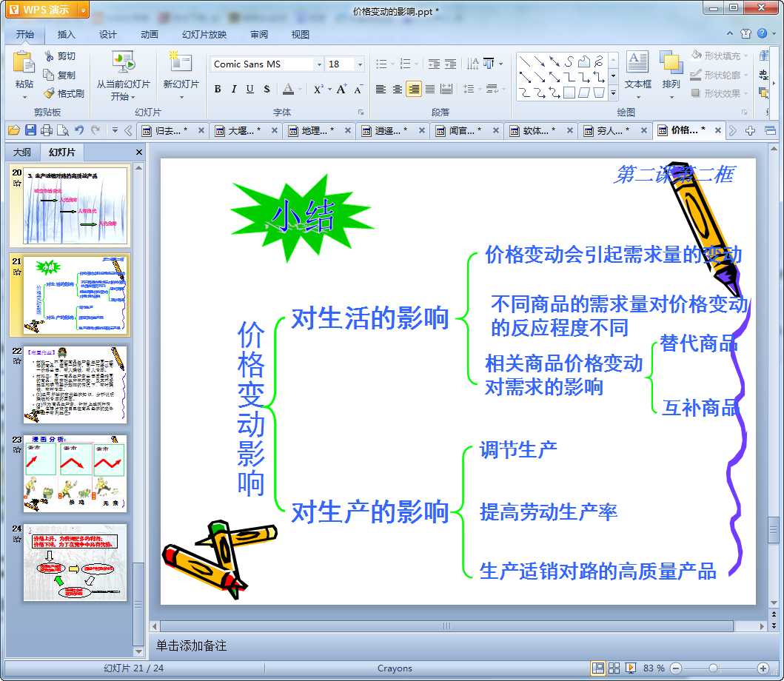This screenshot has height=681, width=784.
Task: Toggle Italic formatting
Action: click(x=233, y=89)
